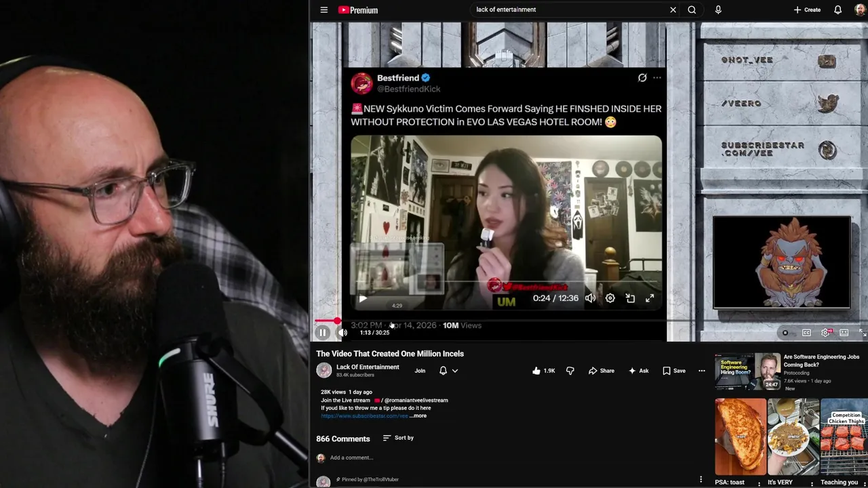Toggle closed captions (CC)
The height and width of the screenshot is (488, 868).
pyautogui.click(x=806, y=333)
